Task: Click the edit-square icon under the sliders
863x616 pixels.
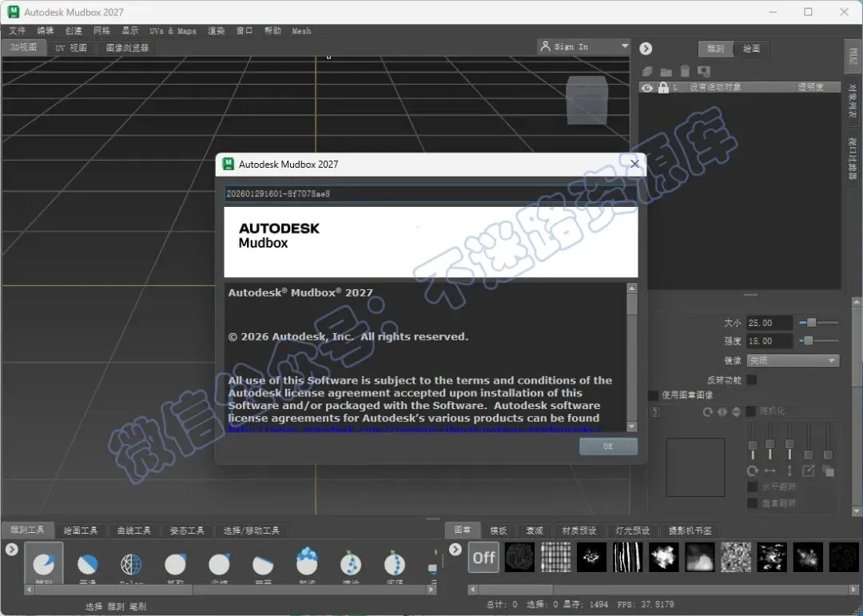Action: tap(809, 471)
